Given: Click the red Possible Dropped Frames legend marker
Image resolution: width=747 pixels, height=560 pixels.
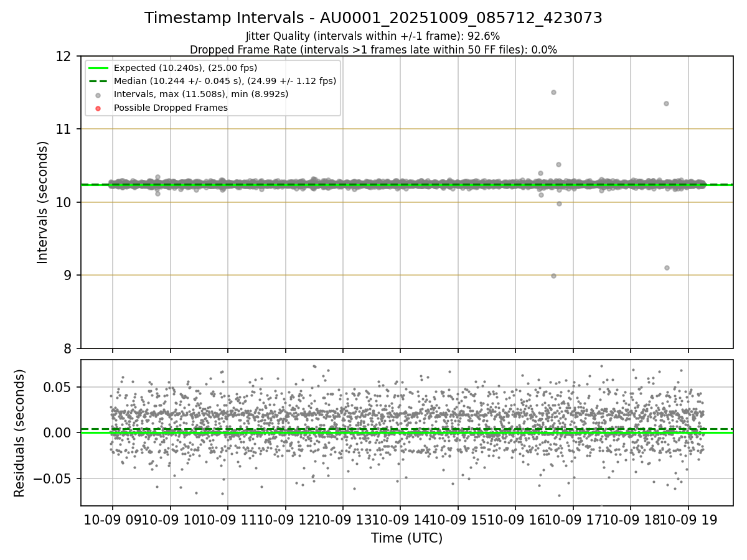Looking at the screenshot, I should pos(98,108).
